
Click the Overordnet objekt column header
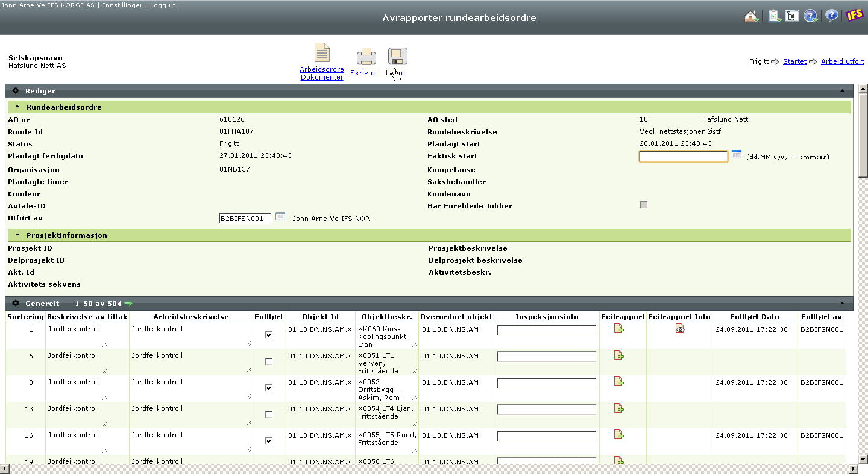(x=456, y=317)
